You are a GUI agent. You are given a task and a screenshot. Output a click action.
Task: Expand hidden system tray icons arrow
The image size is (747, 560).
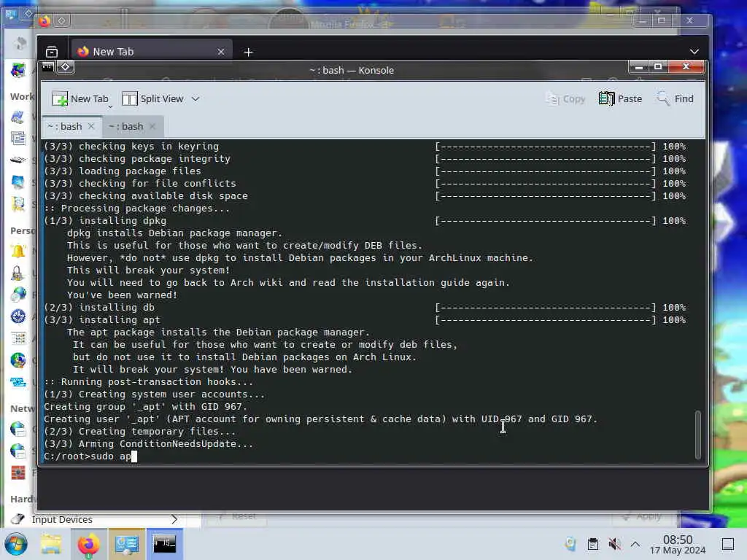click(x=635, y=544)
